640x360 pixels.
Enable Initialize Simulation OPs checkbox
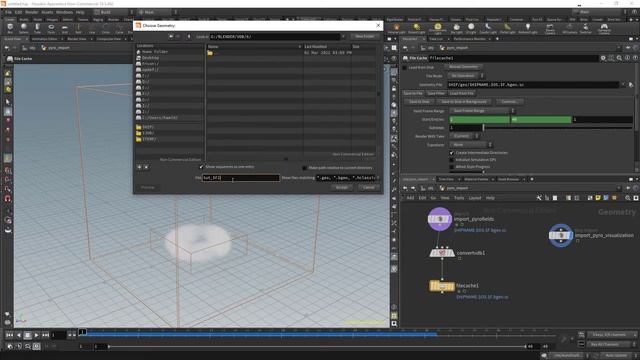452,160
